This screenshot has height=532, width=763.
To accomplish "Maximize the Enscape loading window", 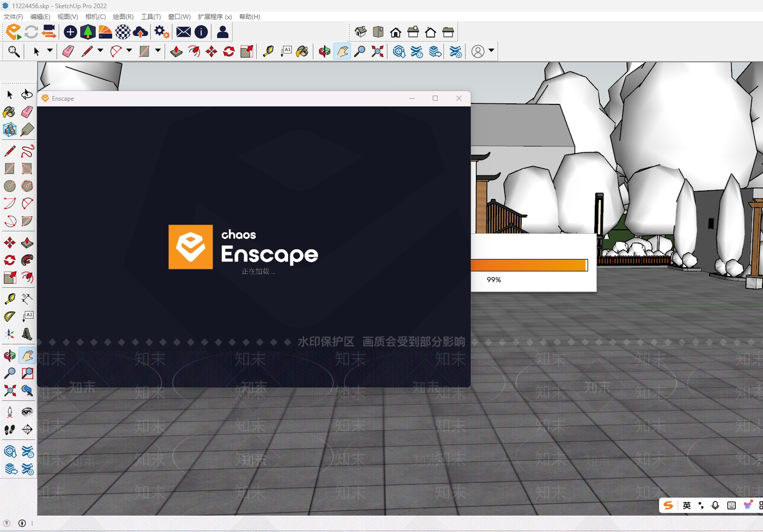I will click(x=435, y=98).
